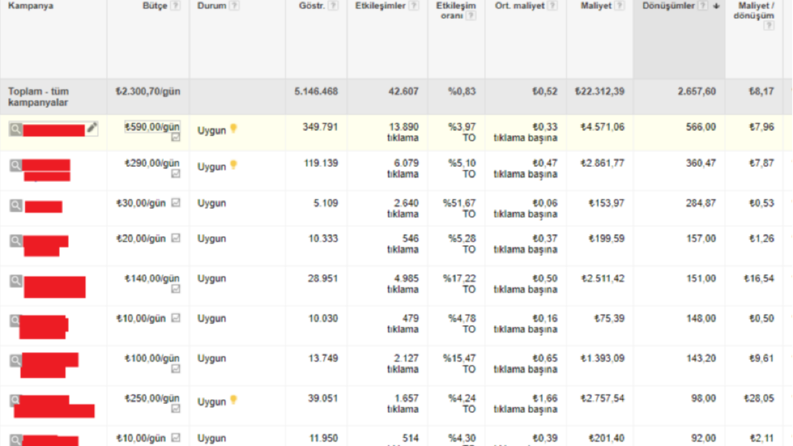The image size is (793, 446).
Task: Click the ₺140,00/gün budget value
Action: pyautogui.click(x=152, y=279)
